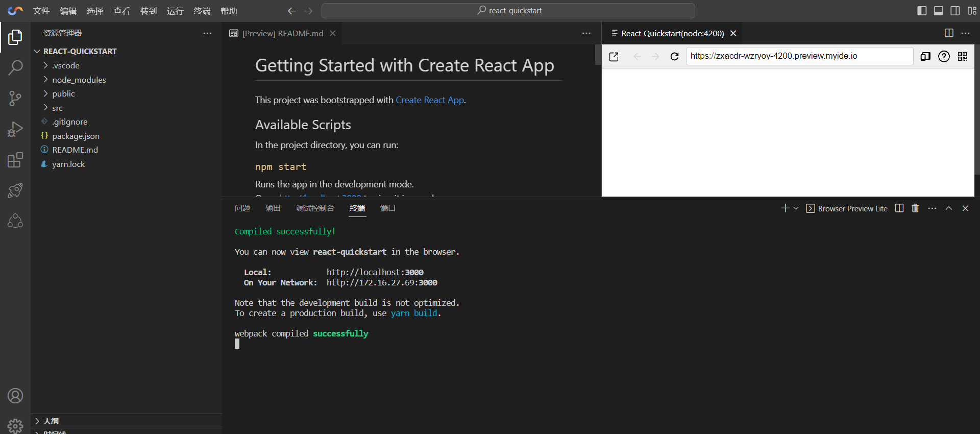Open the Extensions view
Image resolution: width=980 pixels, height=434 pixels.
[15, 160]
